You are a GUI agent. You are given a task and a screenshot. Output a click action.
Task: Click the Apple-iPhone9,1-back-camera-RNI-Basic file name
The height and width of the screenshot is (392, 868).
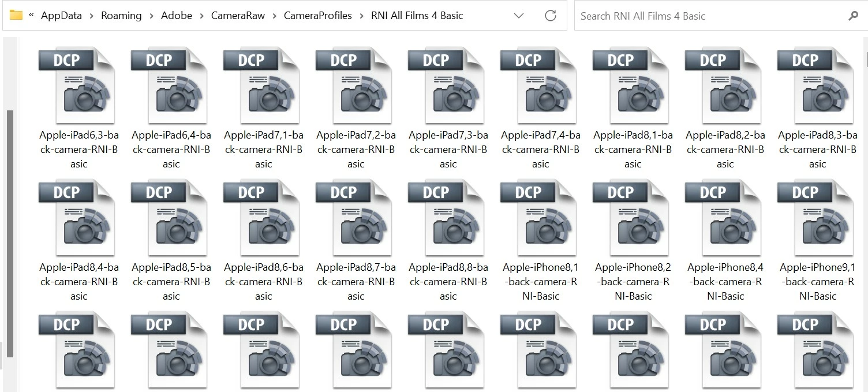pyautogui.click(x=818, y=282)
